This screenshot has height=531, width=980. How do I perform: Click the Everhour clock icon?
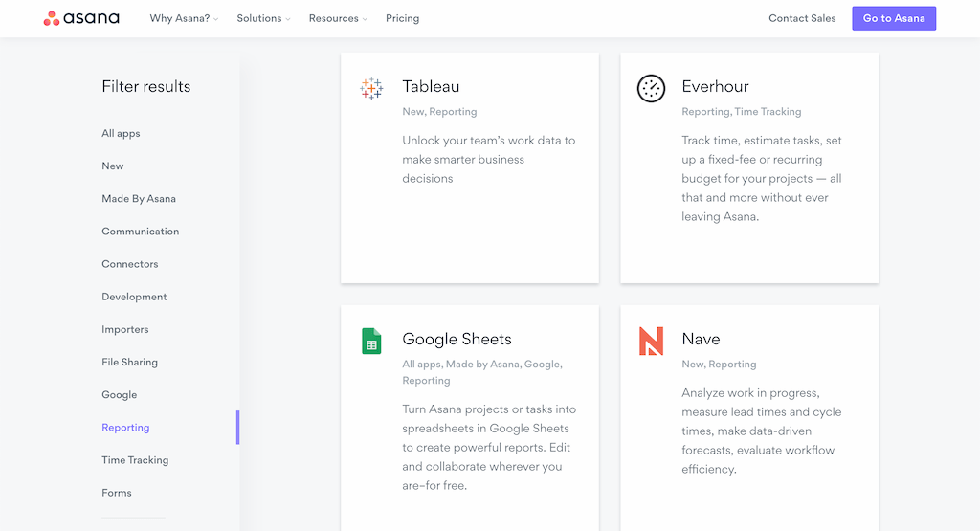(651, 89)
